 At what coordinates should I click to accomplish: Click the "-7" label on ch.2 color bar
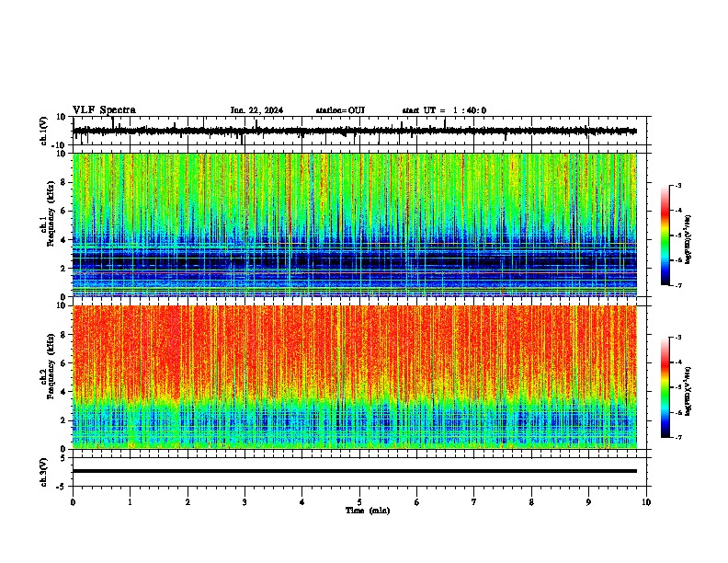tap(678, 437)
